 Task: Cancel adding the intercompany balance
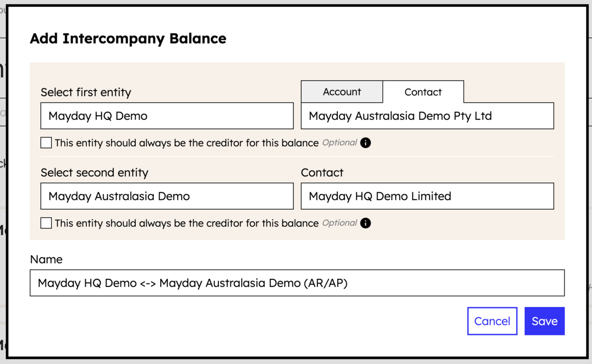point(492,321)
